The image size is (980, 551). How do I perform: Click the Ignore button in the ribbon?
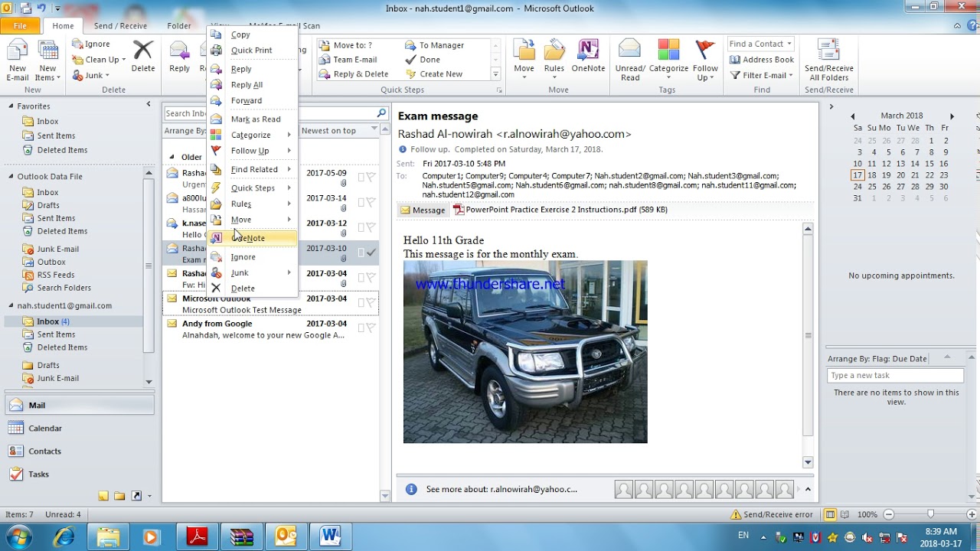click(92, 44)
